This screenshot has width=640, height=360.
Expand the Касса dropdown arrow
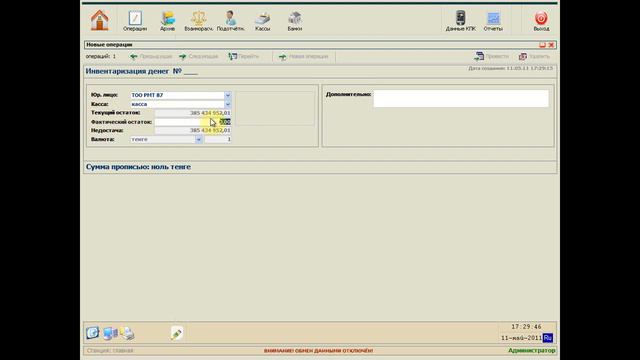click(228, 104)
